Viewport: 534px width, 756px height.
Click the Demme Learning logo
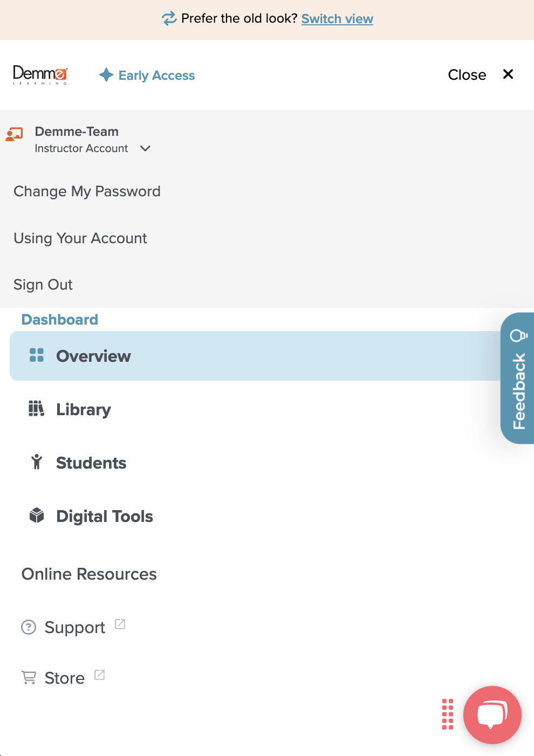[40, 75]
